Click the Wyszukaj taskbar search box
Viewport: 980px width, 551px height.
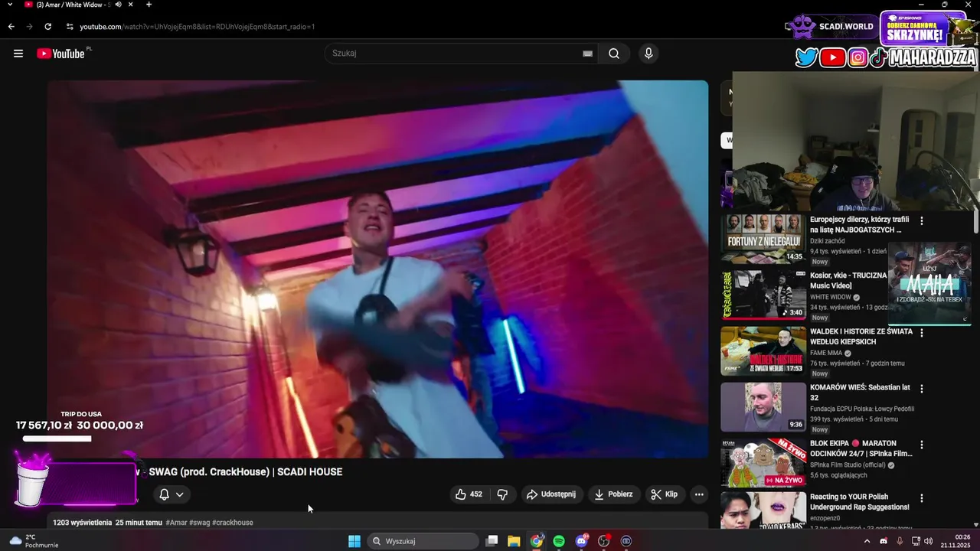tap(423, 541)
